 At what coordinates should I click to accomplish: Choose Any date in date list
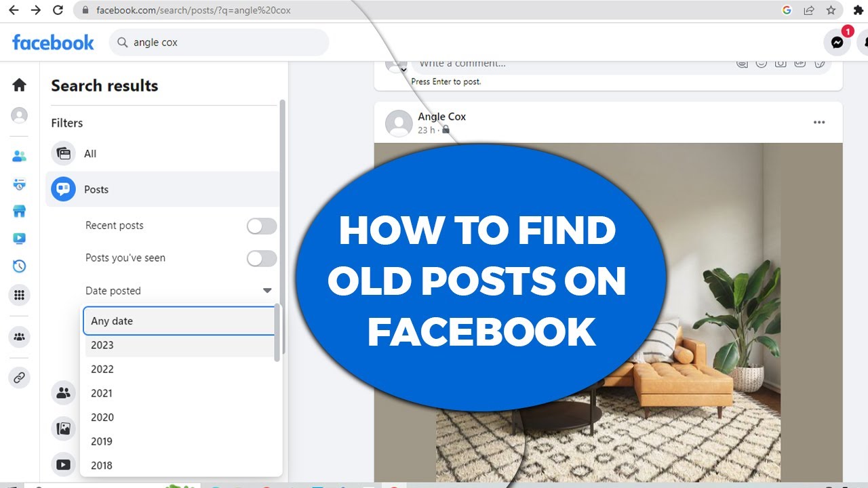click(179, 321)
